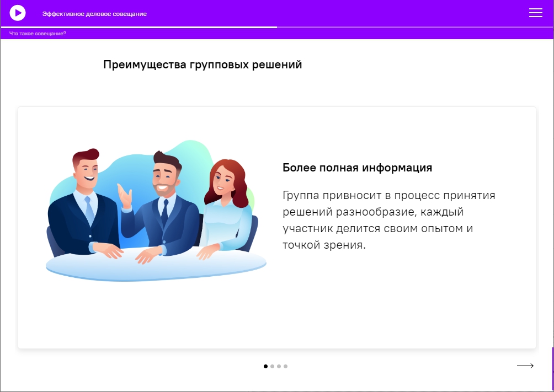Click the unfilled portion of the progress bar
Image resolution: width=554 pixels, height=392 pixels.
[x=415, y=27]
